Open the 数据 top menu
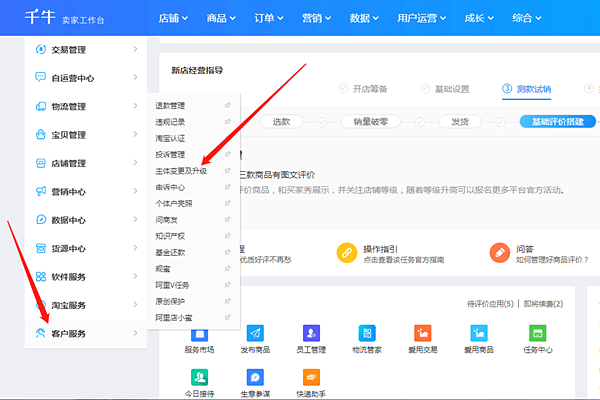 pos(364,18)
